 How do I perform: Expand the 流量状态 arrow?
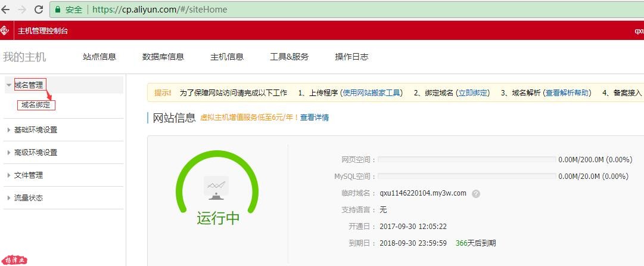[x=8, y=198]
